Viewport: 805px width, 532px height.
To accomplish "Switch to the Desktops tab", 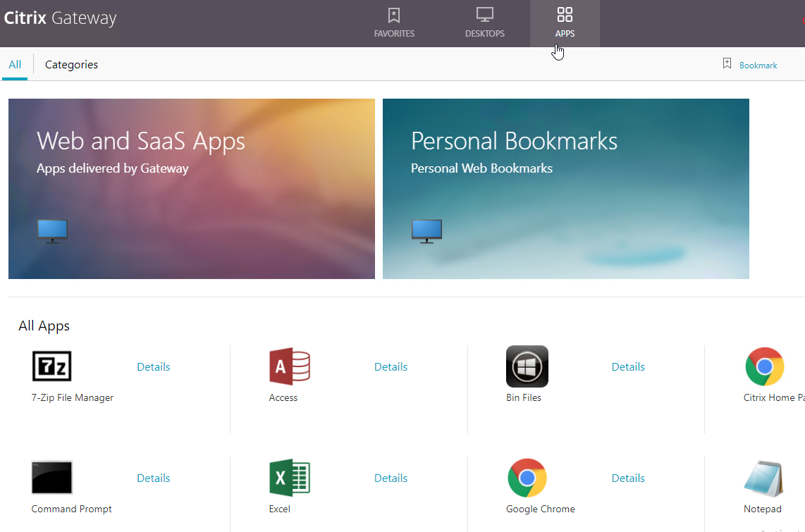I will (485, 23).
